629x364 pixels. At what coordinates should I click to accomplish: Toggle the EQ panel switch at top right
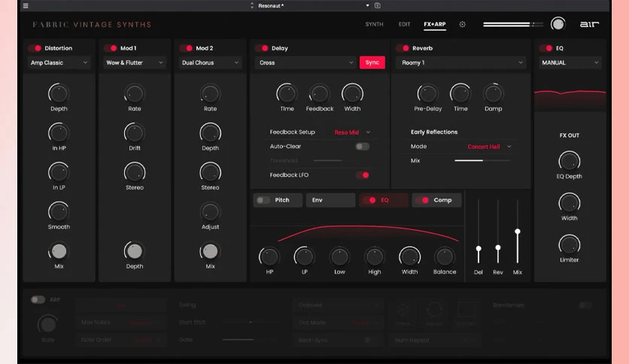tap(546, 48)
